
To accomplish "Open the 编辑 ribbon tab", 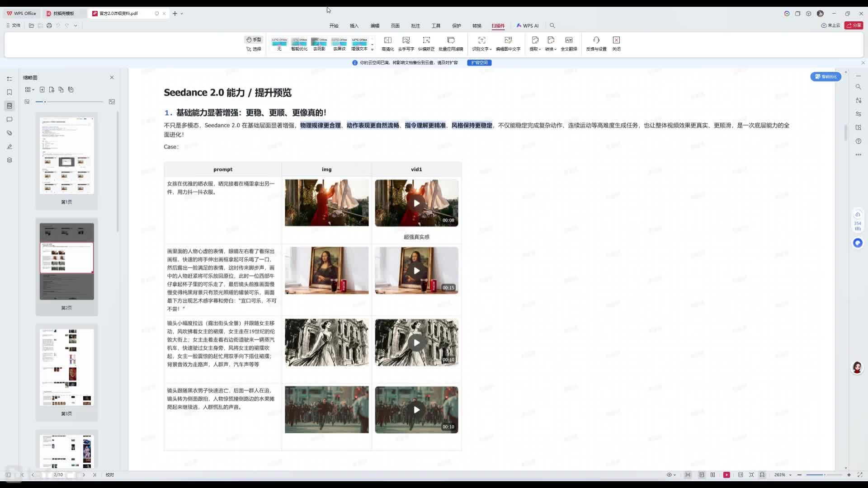I will click(x=375, y=26).
